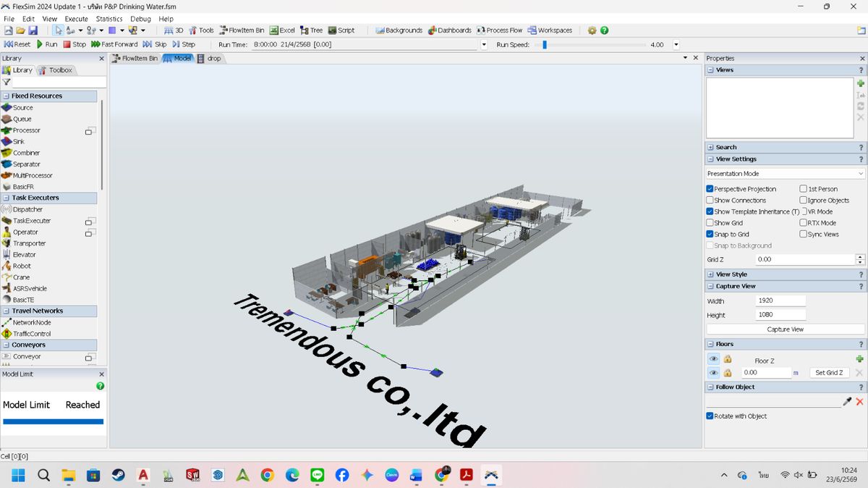The image size is (868, 488).
Task: Enable RTX Mode checkbox
Action: tap(803, 223)
